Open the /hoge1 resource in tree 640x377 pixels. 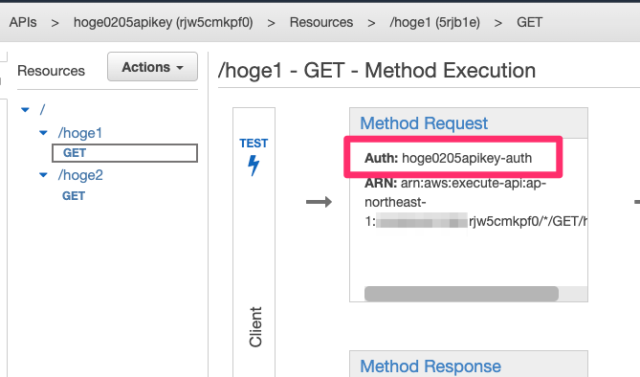pyautogui.click(x=80, y=133)
